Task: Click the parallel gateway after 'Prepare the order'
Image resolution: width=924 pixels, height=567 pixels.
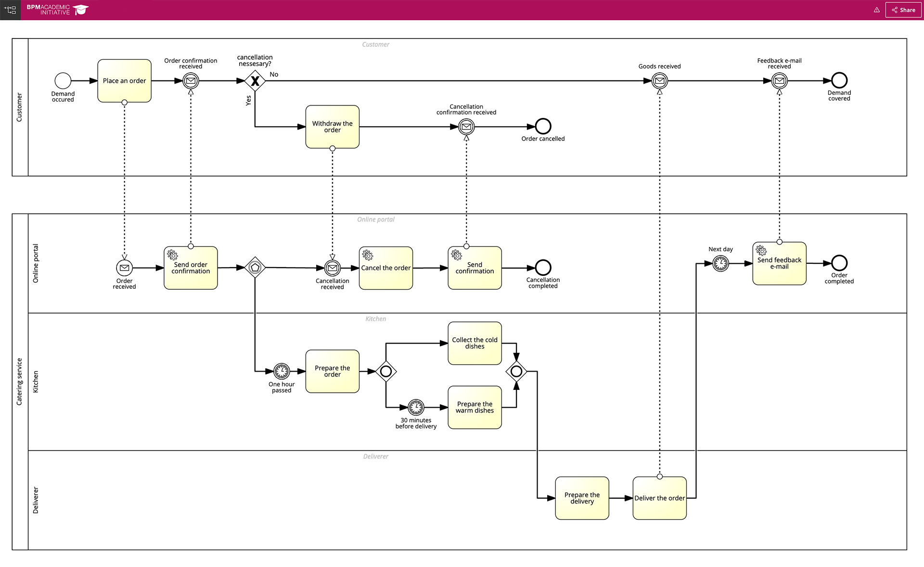Action: coord(386,371)
